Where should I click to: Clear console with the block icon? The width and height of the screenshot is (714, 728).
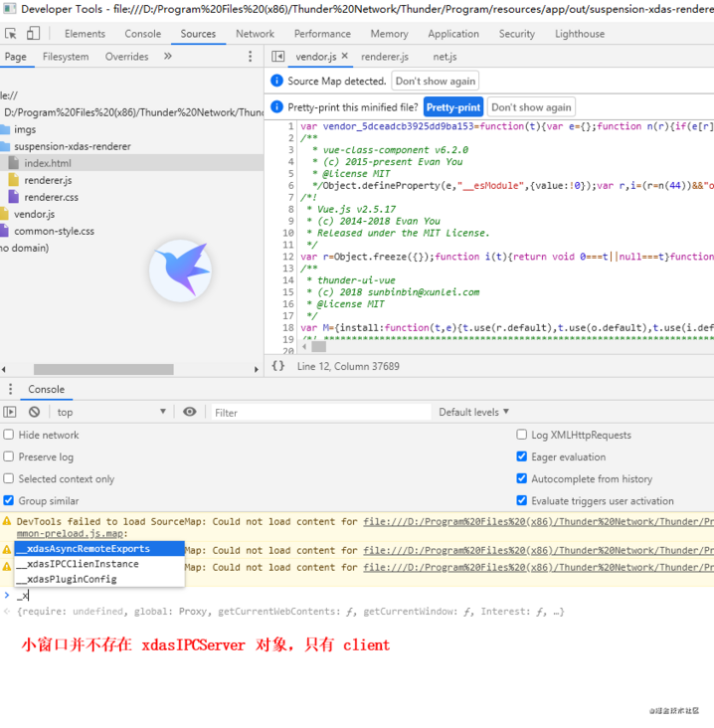34,412
